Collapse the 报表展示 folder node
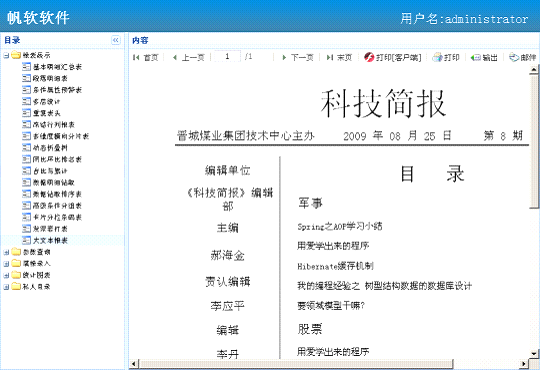545x374 pixels. tap(6, 55)
